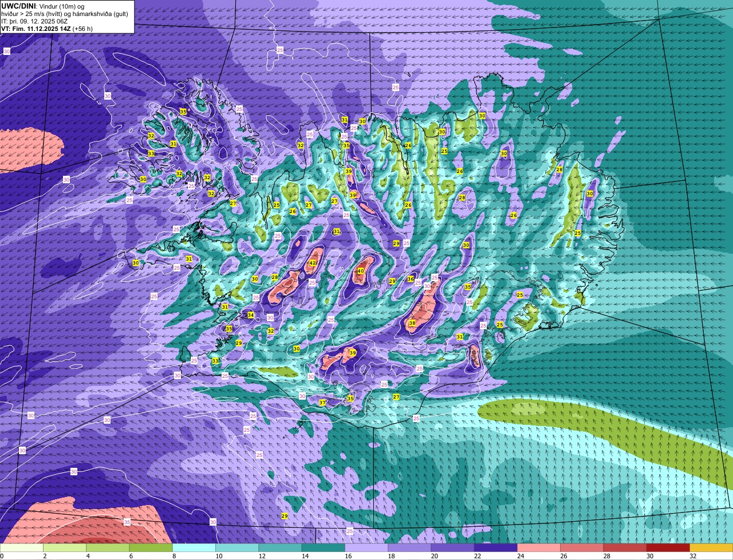Pick the 20–22 m/s legend swatch
Screen dimensions: 733x560
[x=452, y=547]
